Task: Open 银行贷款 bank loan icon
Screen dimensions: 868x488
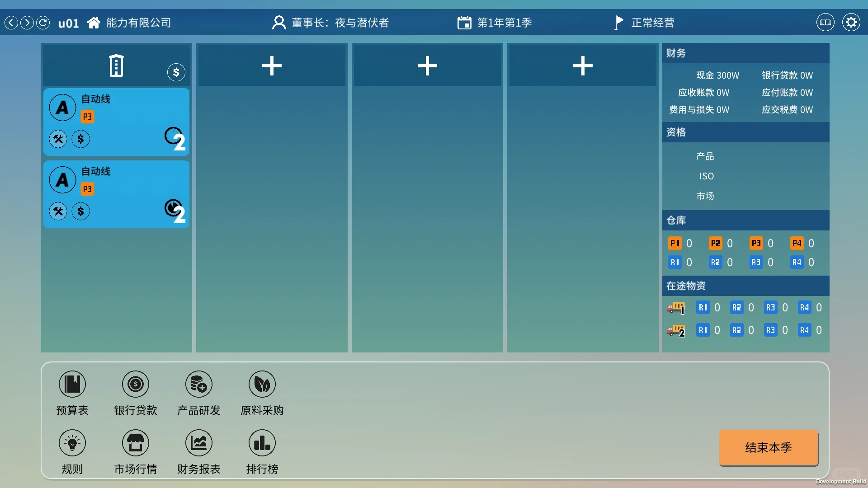Action: (x=135, y=385)
